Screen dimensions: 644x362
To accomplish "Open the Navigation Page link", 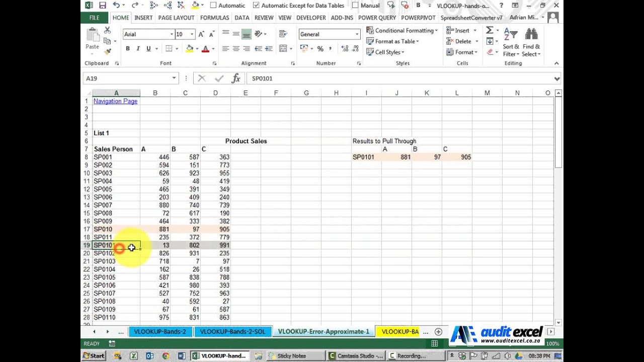I will (115, 101).
